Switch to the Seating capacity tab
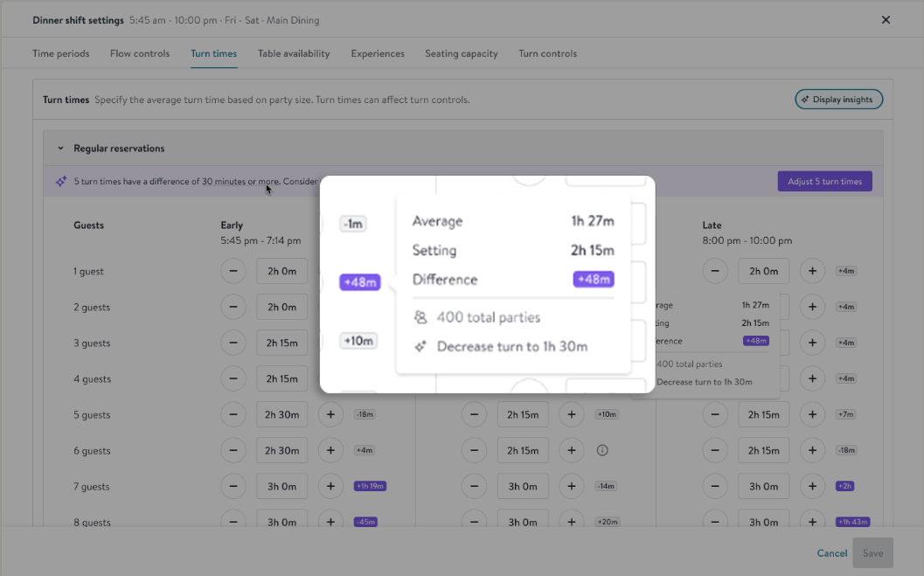 point(462,53)
